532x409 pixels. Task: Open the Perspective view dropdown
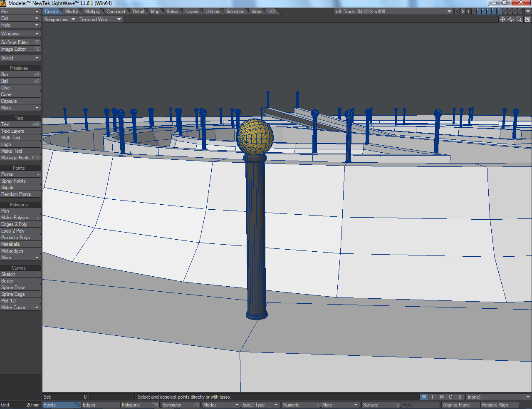click(58, 19)
